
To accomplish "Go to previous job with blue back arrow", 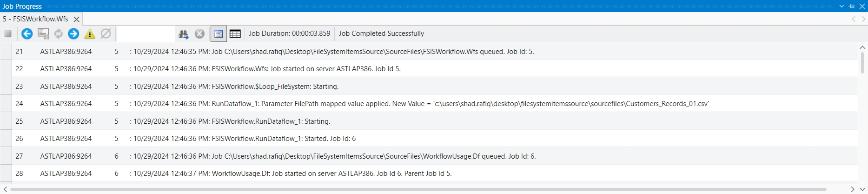I will [x=27, y=34].
